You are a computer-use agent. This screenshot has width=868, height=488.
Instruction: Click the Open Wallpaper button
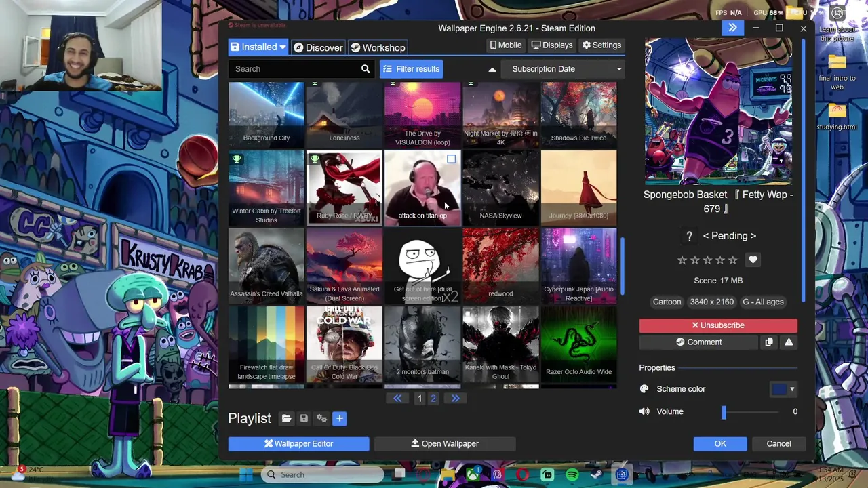(445, 444)
